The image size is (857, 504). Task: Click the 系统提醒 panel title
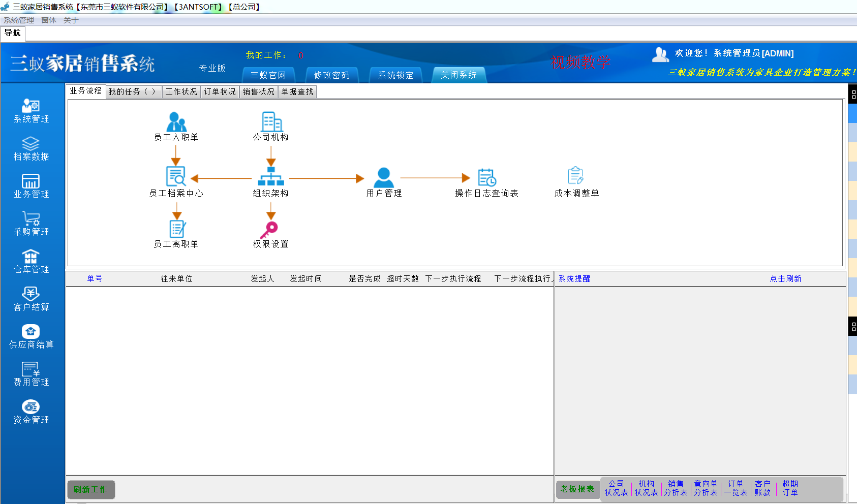pos(574,278)
